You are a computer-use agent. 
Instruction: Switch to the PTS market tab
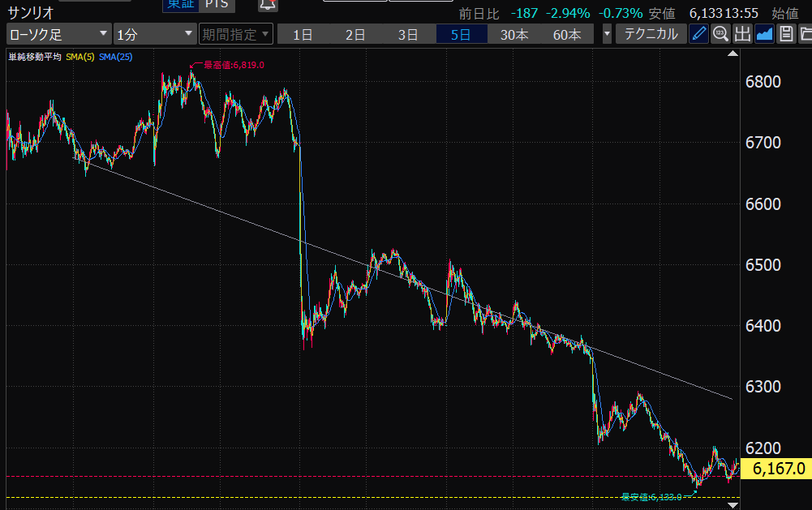[x=217, y=5]
